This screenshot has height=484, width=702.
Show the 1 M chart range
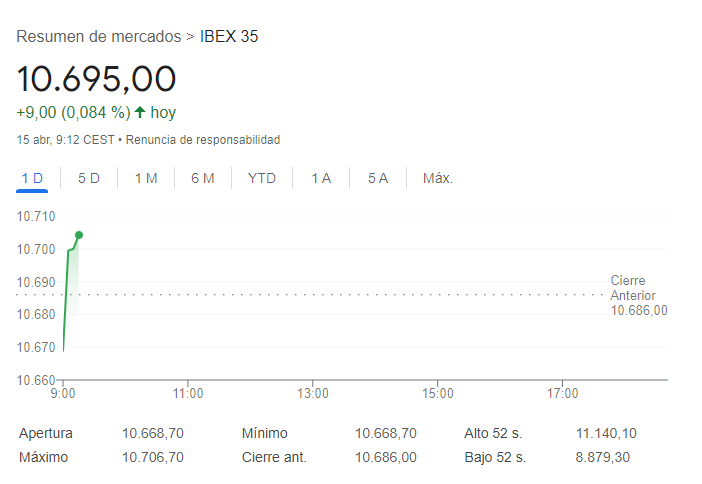[x=146, y=178]
